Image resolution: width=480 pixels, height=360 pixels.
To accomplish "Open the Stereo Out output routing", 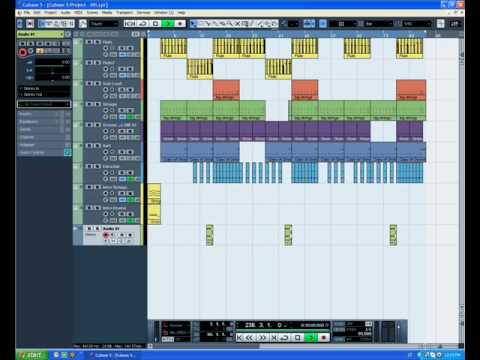I will 44,95.
